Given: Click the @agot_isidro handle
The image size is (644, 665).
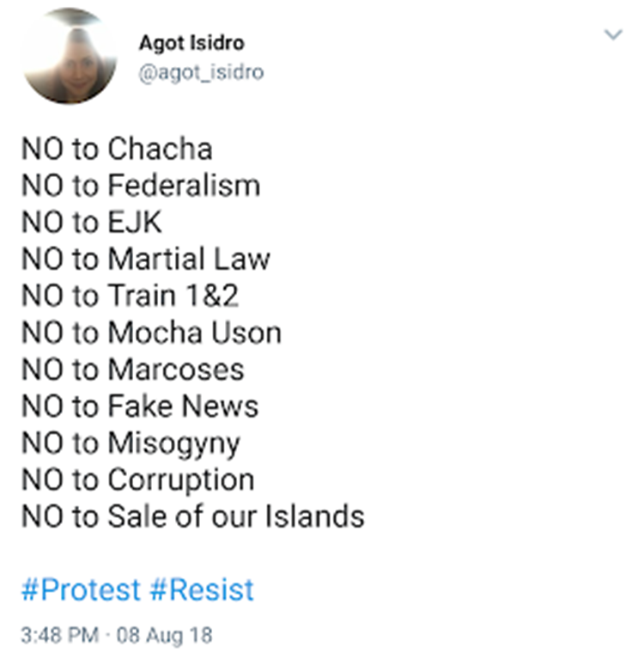Looking at the screenshot, I should [x=201, y=72].
